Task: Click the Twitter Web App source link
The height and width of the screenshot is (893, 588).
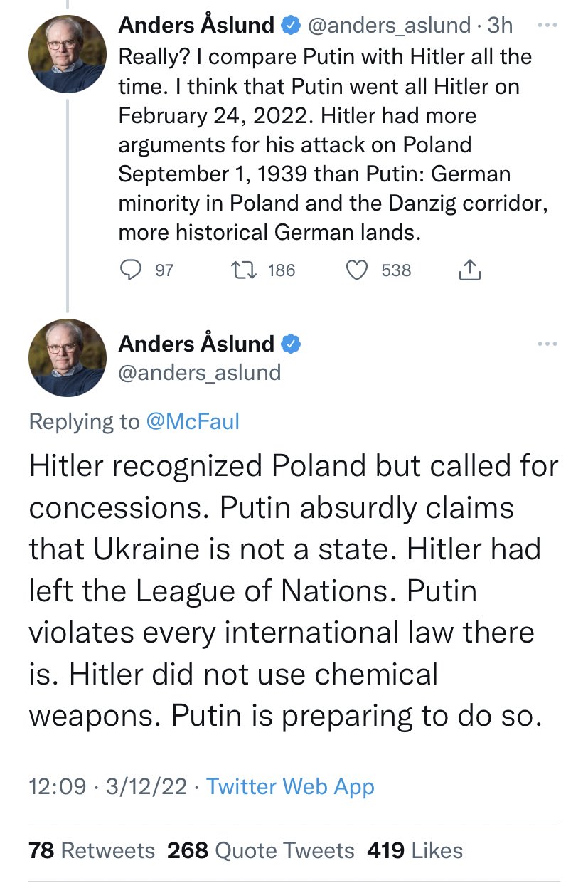Action: tap(290, 786)
